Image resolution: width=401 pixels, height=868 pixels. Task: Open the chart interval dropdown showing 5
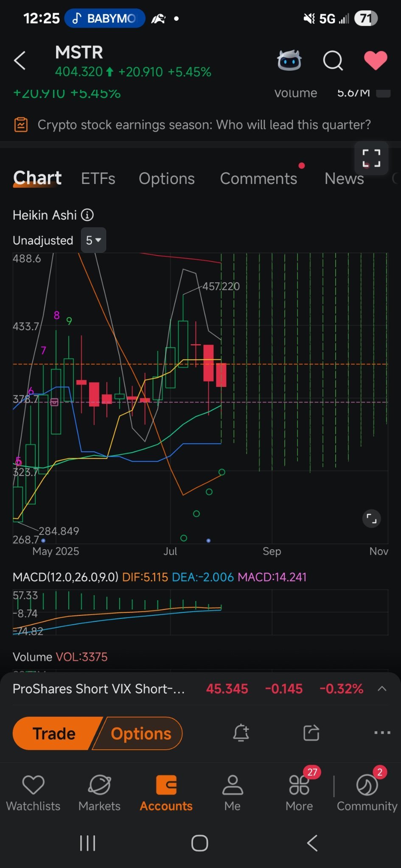click(93, 240)
